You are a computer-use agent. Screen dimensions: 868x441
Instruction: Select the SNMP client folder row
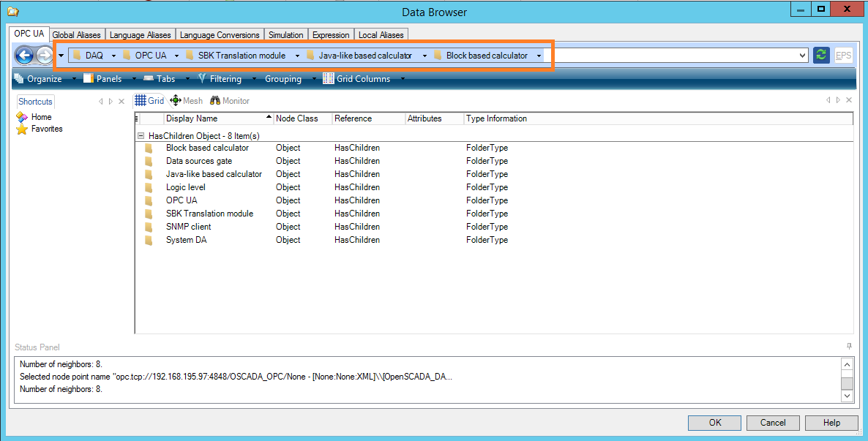point(188,227)
